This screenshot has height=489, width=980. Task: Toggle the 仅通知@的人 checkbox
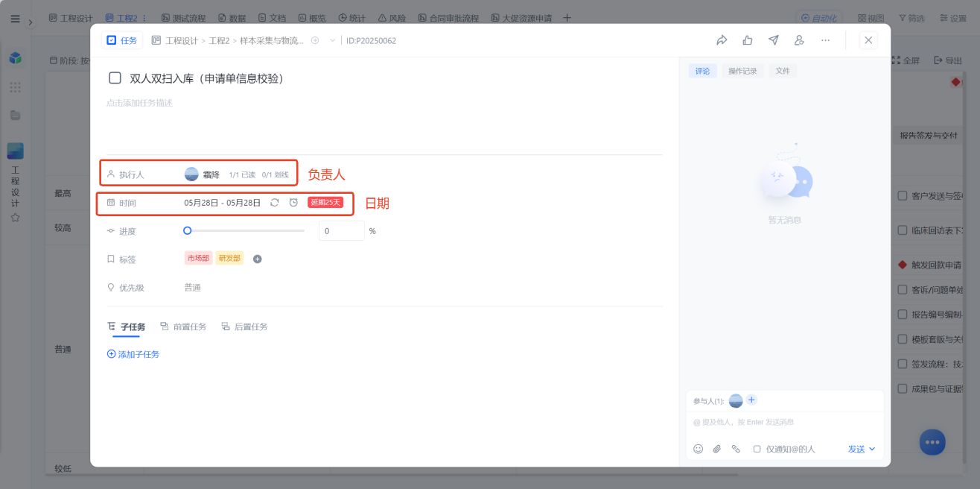(757, 449)
